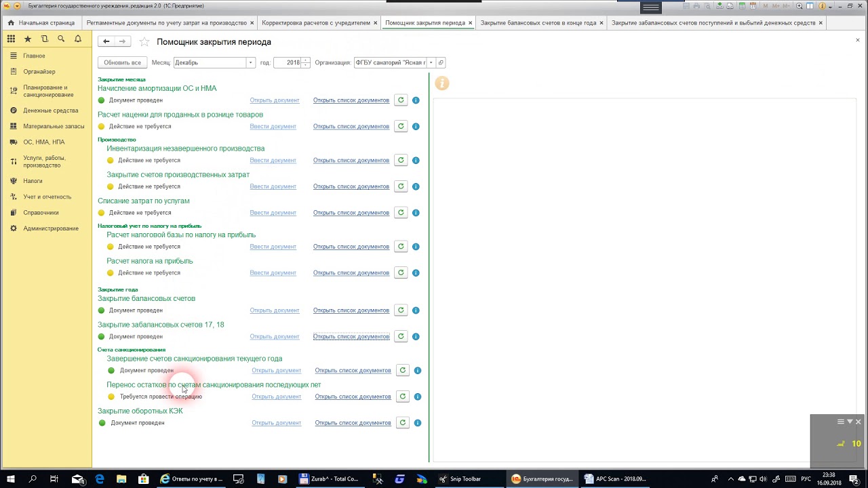Expand the Месяц dropdown arrow
868x488 pixels.
click(x=250, y=62)
